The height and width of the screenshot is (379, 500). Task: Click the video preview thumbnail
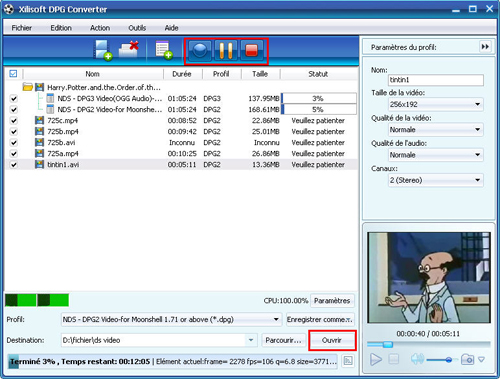click(x=429, y=278)
